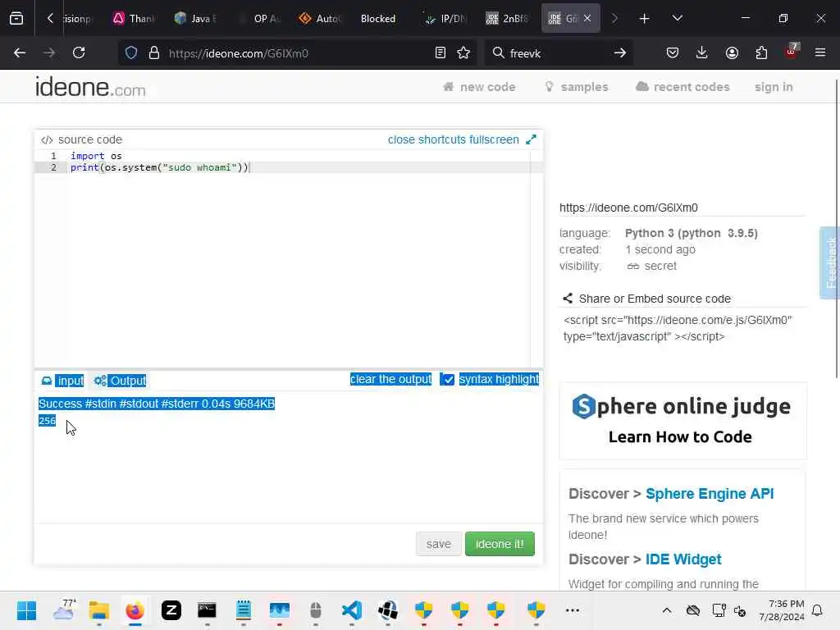Bookmark this page with the star icon

pos(463,53)
